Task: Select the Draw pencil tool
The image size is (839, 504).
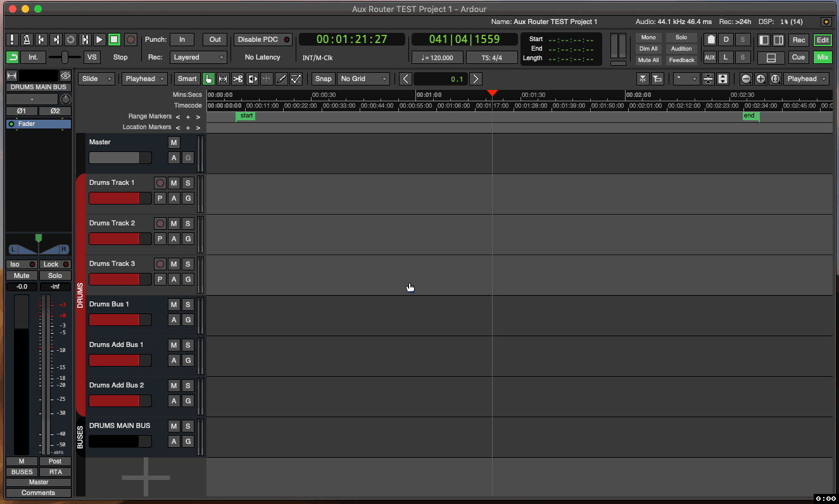Action: (281, 79)
